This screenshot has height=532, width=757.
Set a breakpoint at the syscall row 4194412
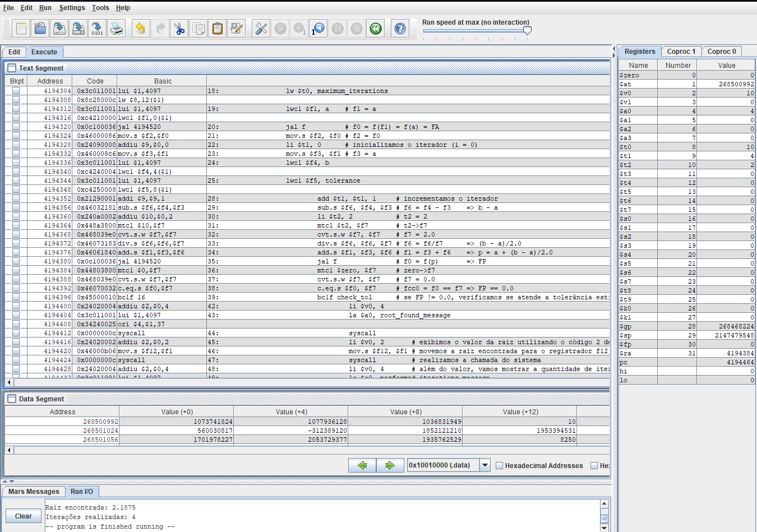(16, 333)
